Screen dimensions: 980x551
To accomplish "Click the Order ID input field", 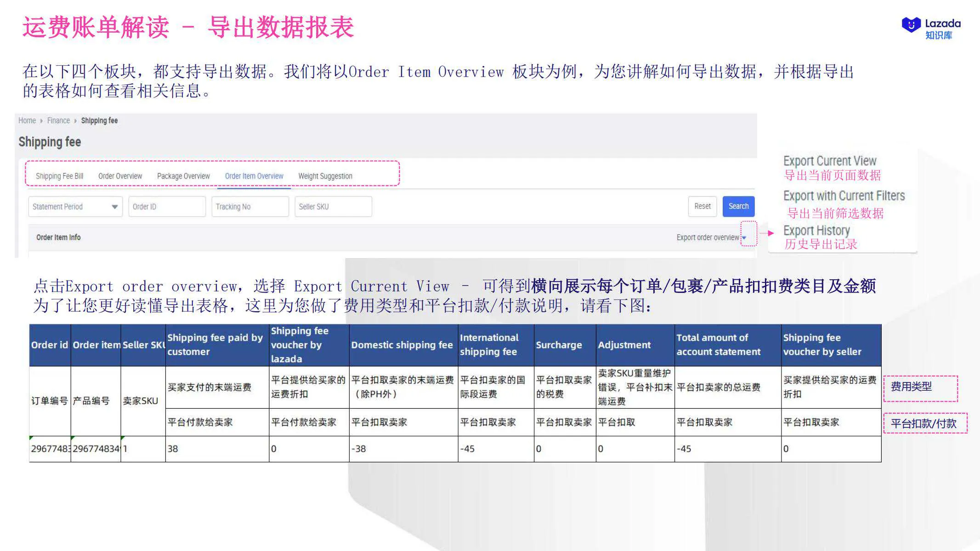I will pyautogui.click(x=167, y=207).
